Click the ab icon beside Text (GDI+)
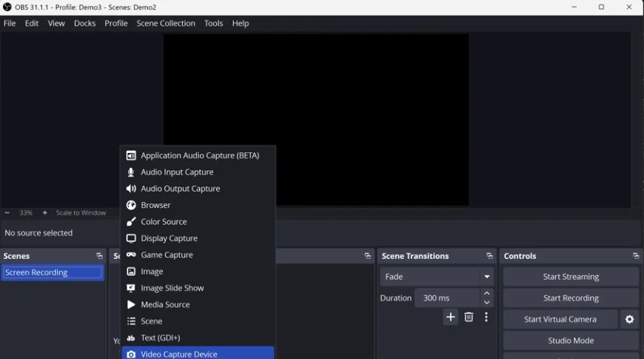 (131, 338)
